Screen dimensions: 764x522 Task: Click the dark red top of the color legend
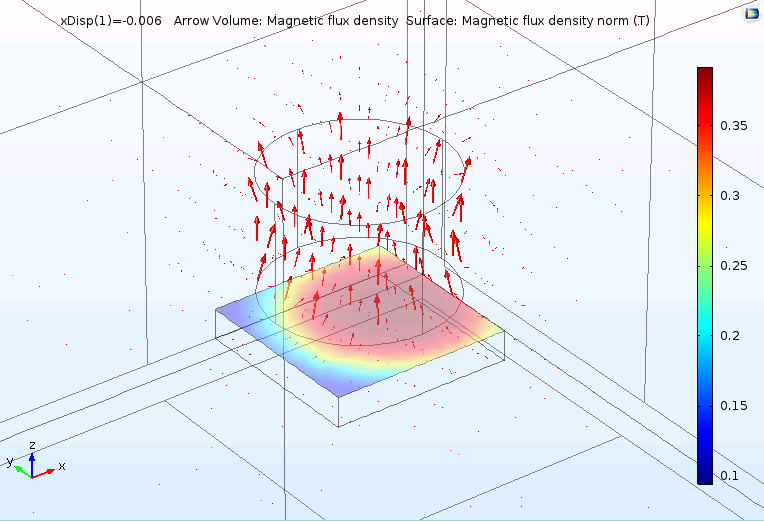(x=705, y=75)
